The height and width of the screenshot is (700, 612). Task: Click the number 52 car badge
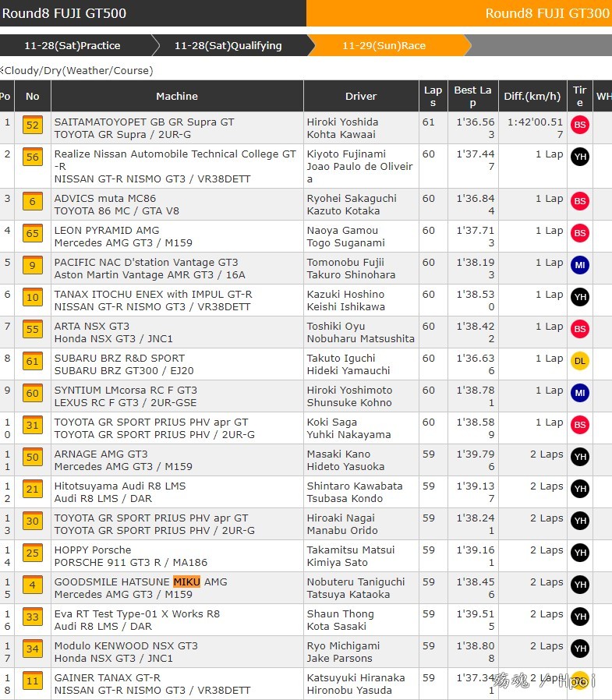(x=33, y=126)
